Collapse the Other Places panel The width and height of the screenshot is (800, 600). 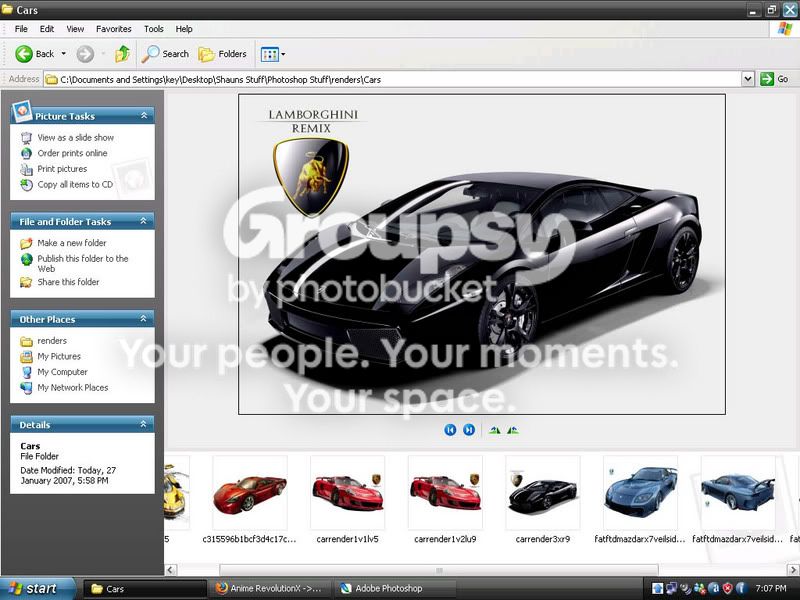click(x=143, y=319)
